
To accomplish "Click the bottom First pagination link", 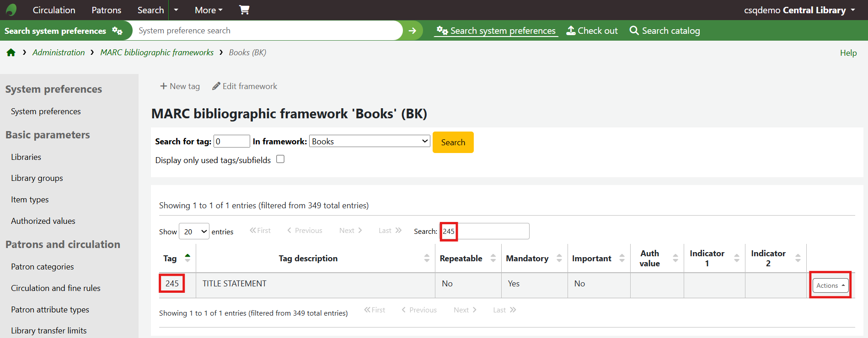I will (375, 310).
